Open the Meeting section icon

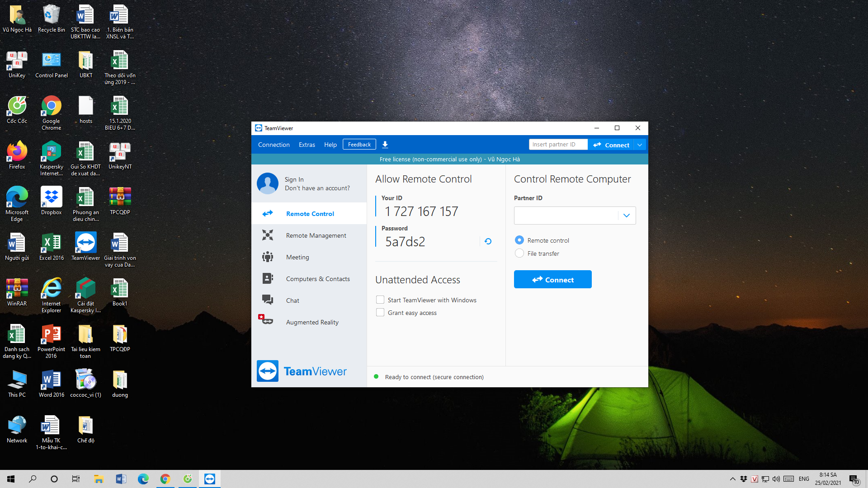tap(268, 257)
